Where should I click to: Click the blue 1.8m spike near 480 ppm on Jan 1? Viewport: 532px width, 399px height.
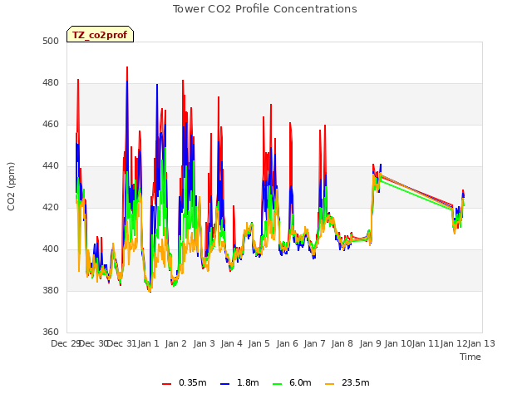click(157, 86)
